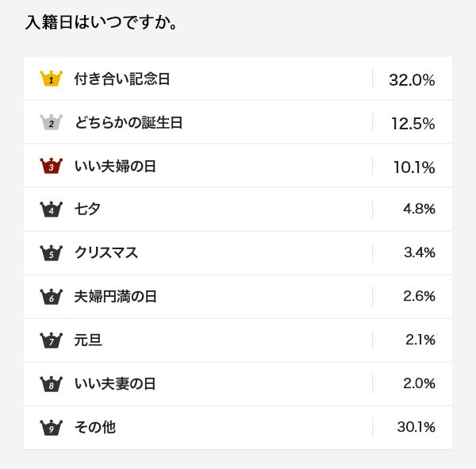Click the survey question heading 入籍日はいつですか
The width and height of the screenshot is (476, 469).
[102, 21]
